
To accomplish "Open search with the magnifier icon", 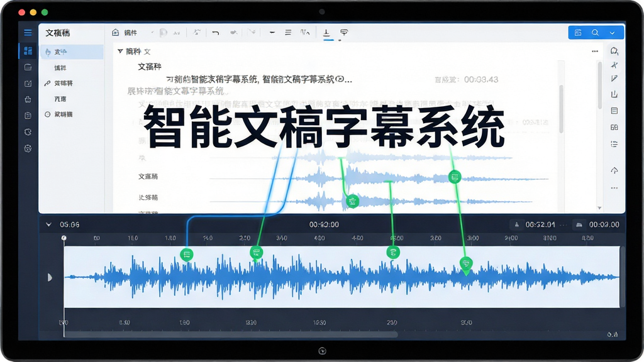I will click(x=595, y=33).
